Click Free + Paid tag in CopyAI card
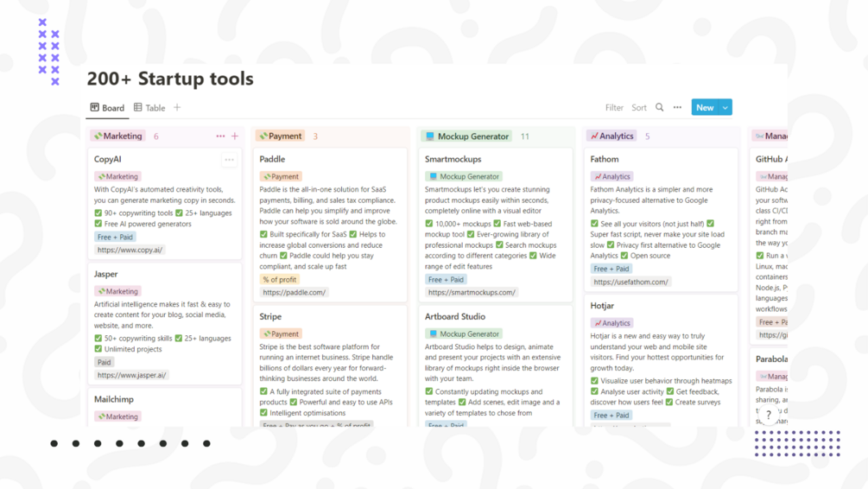 [115, 237]
